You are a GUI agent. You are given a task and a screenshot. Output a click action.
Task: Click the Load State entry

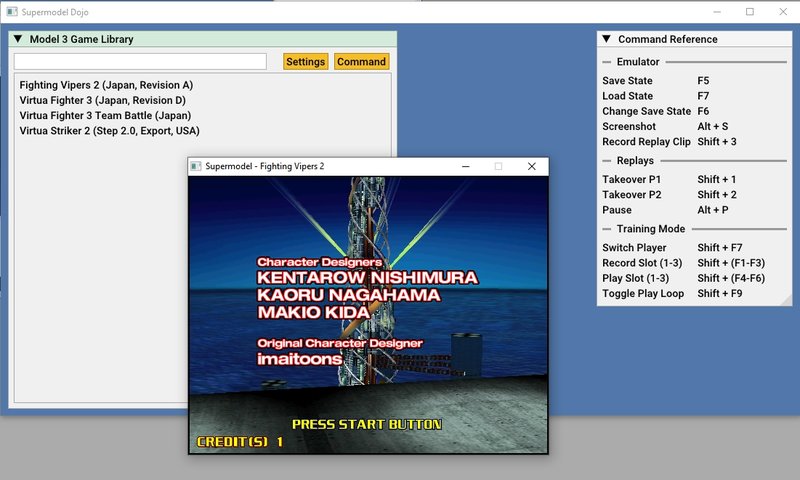627,96
